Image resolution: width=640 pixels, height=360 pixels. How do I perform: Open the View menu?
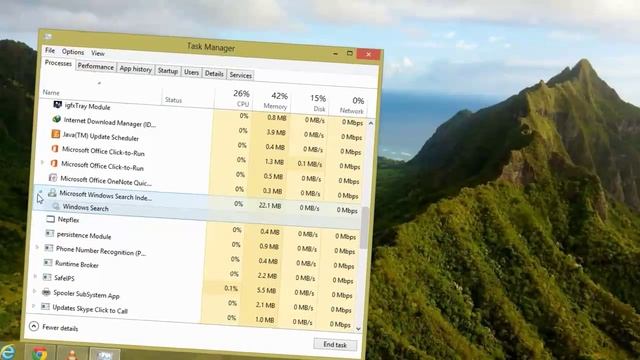tap(98, 53)
